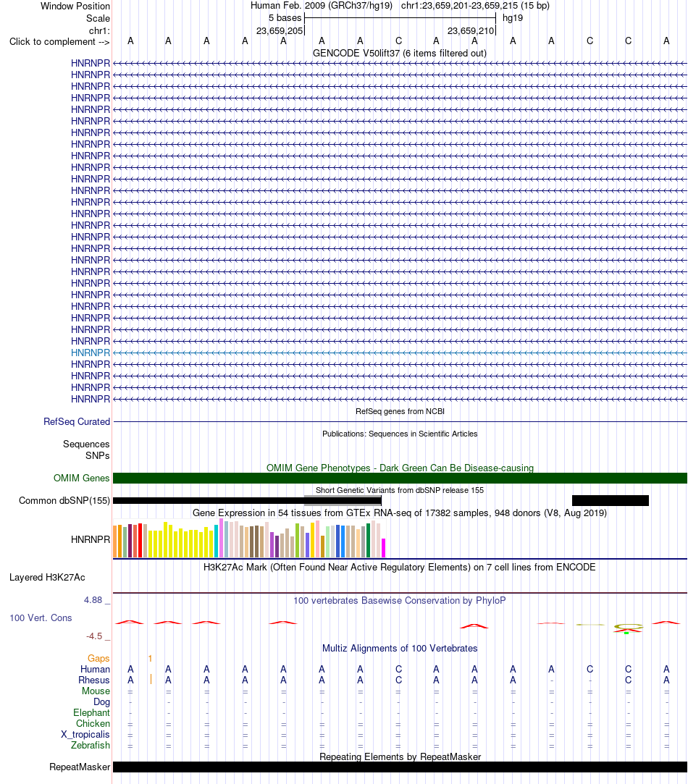
Task: Select the RefSeq Curated track label
Action: pos(77,421)
